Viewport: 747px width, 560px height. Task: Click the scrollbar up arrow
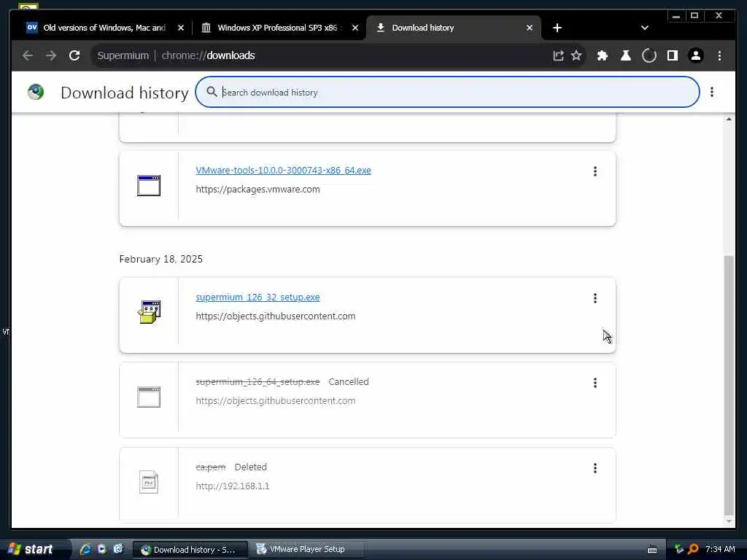click(x=729, y=119)
